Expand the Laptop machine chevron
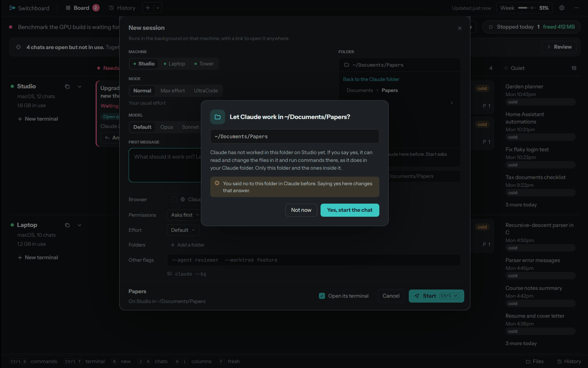This screenshot has height=368, width=588. (80, 225)
